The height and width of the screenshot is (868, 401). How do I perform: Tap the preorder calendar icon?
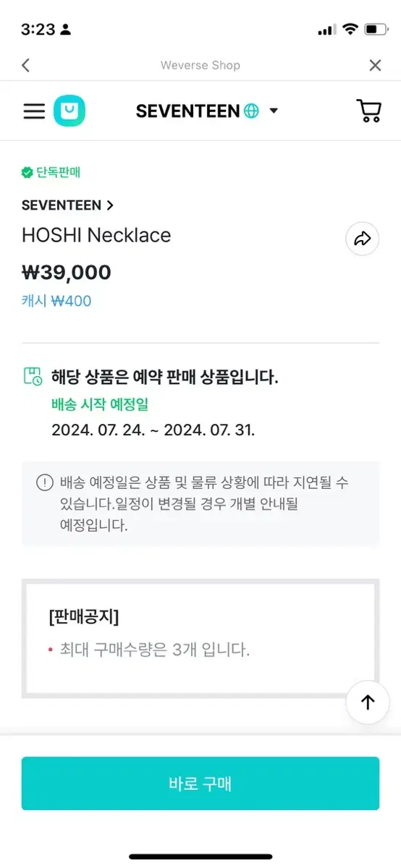click(x=33, y=376)
